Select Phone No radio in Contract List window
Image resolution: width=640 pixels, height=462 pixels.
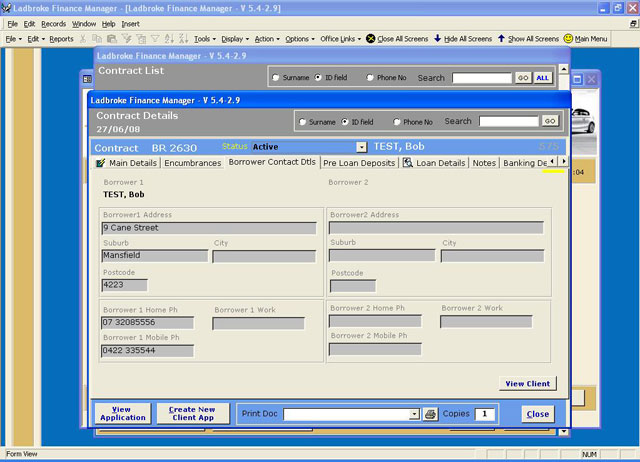(370, 77)
